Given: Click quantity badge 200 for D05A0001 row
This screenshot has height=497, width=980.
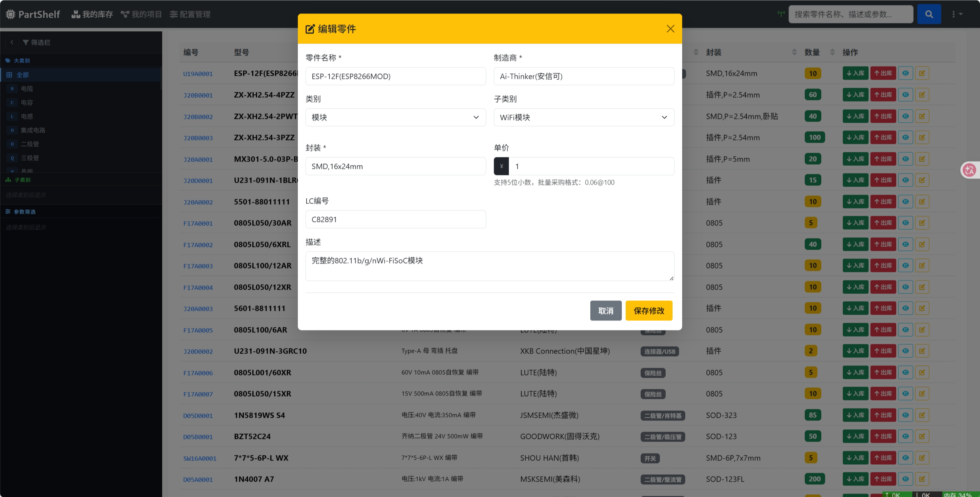Looking at the screenshot, I should click(814, 479).
